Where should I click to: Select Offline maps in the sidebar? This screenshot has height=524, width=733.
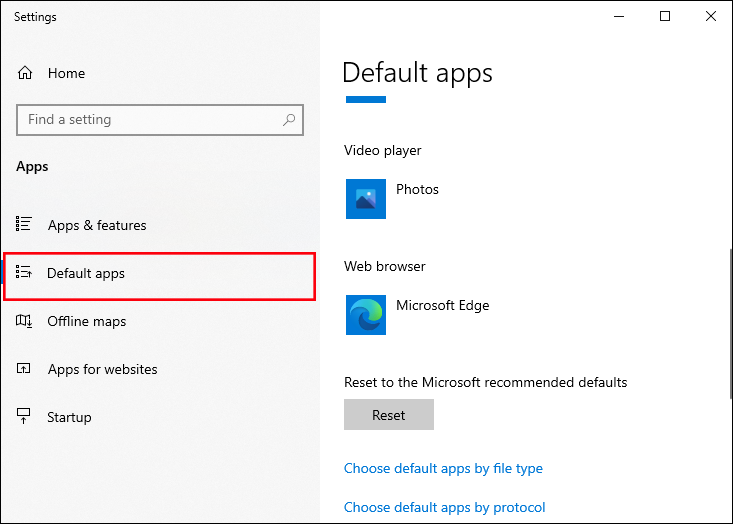click(x=86, y=321)
